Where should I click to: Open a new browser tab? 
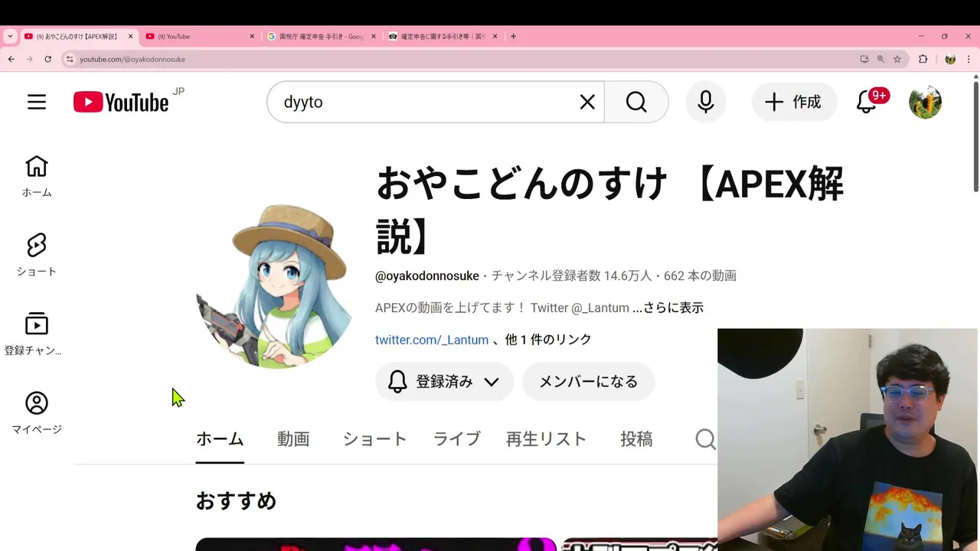[x=513, y=36]
